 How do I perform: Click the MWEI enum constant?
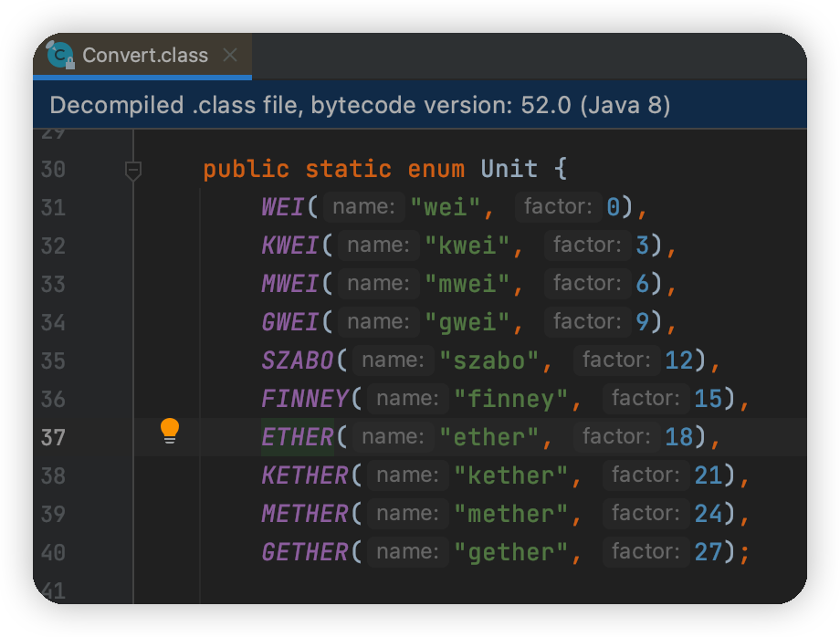pos(289,284)
